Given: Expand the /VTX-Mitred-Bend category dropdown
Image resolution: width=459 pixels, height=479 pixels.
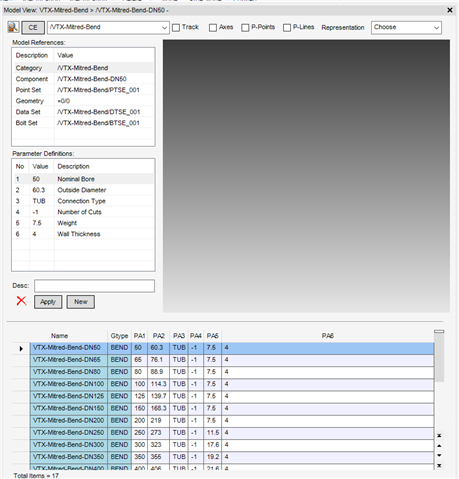Looking at the screenshot, I should [108, 28].
